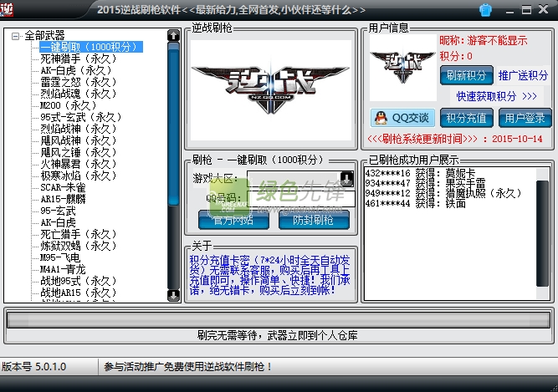Open 用户登录 login button
This screenshot has height=392, width=558.
tap(525, 118)
